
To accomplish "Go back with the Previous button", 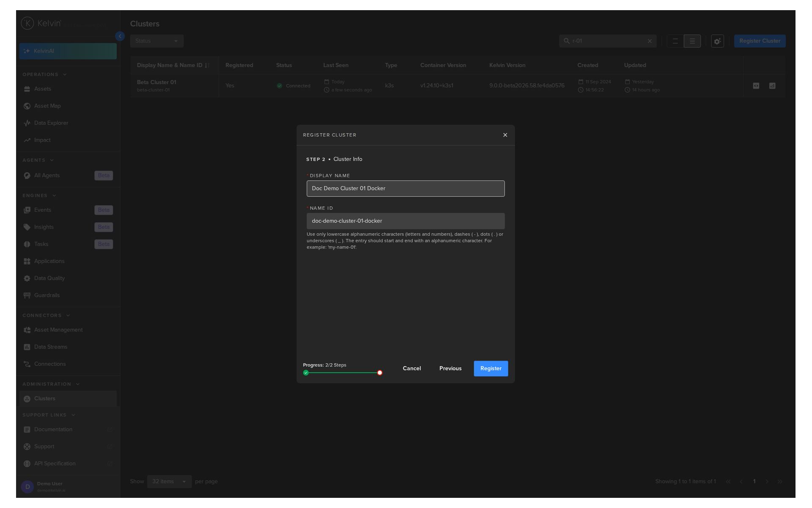I will [x=450, y=368].
